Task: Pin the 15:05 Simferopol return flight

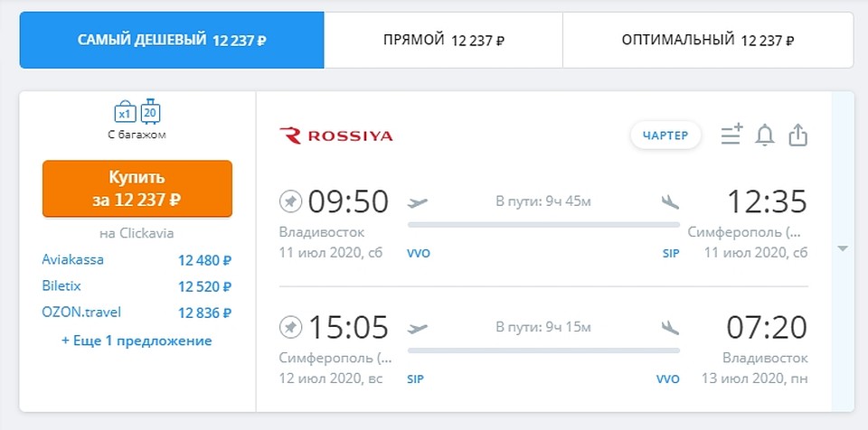Action: 290,328
